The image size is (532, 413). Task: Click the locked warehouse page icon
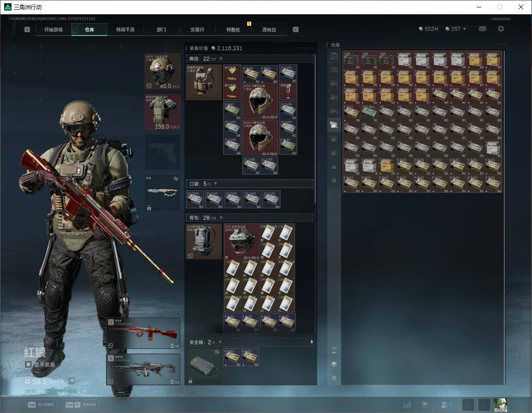point(334,166)
